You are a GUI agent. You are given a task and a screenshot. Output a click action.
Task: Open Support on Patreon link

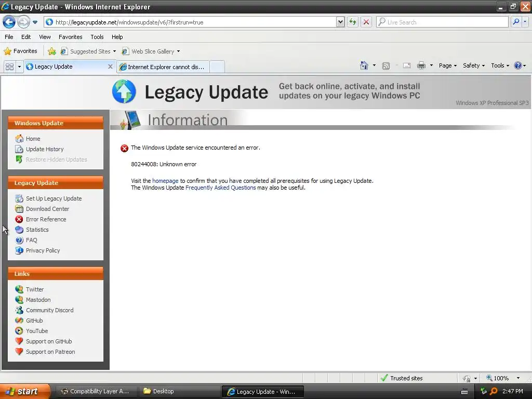pos(50,352)
